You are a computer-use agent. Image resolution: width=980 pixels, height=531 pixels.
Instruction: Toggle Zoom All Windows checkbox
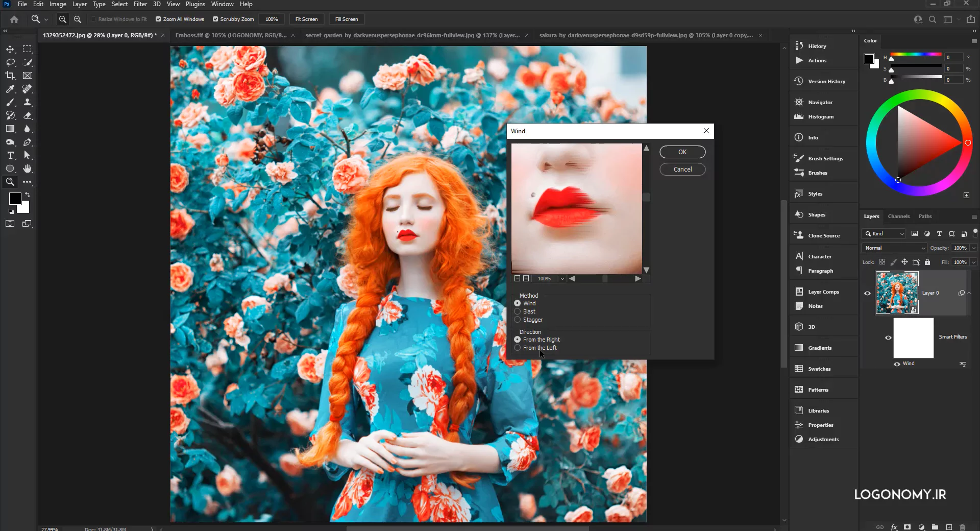point(158,19)
